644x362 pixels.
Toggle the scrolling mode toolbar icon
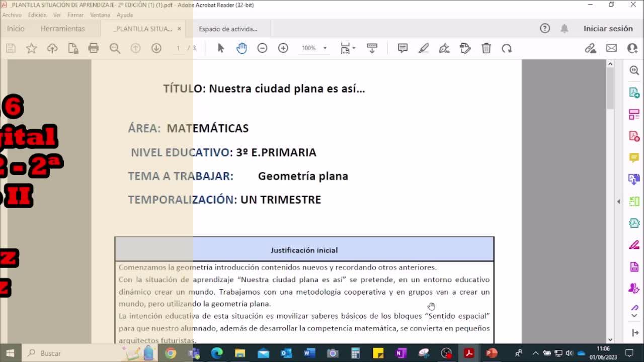coord(372,48)
